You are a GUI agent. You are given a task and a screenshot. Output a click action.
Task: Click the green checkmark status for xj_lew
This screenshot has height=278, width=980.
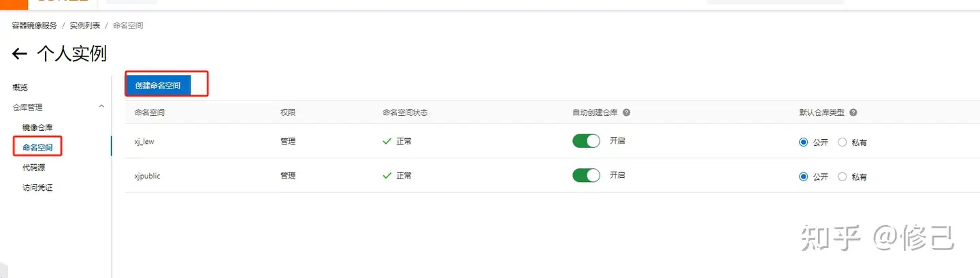[x=387, y=141]
